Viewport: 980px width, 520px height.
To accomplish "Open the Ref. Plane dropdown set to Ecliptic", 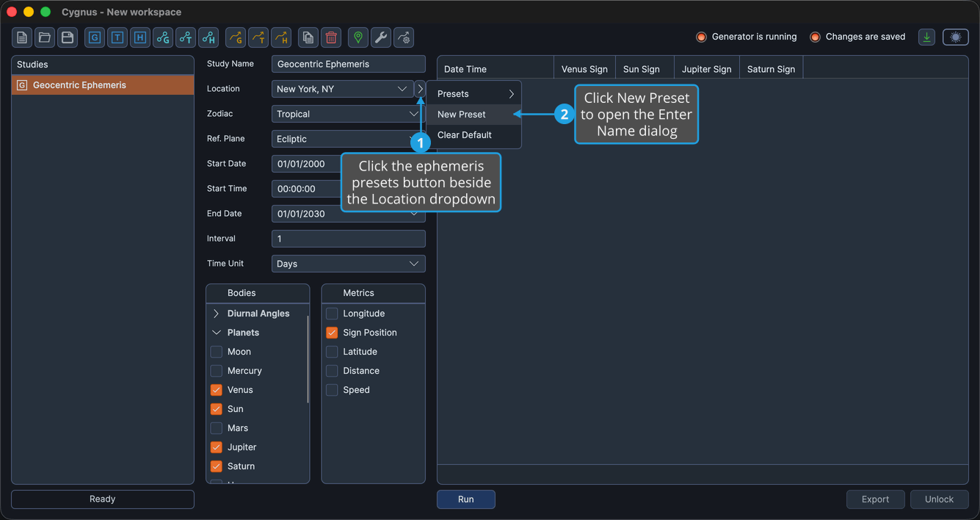I will click(348, 139).
